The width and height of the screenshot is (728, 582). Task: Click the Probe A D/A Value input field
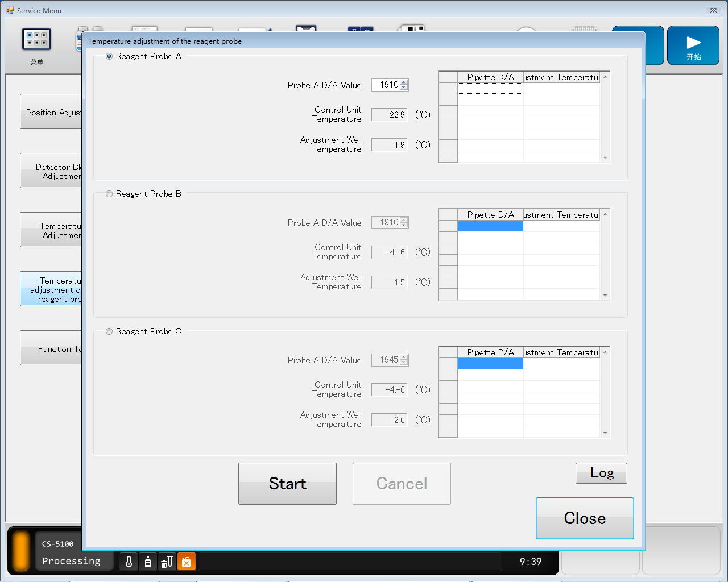pos(386,85)
